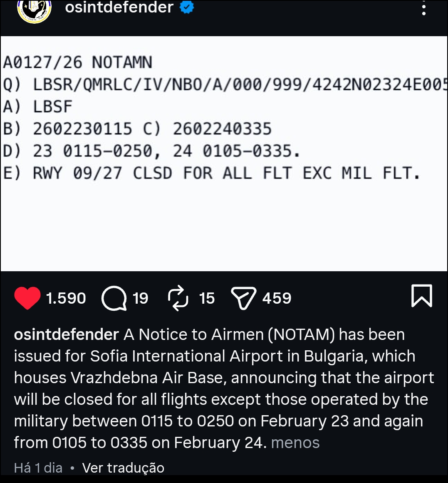Save the post with the bookmark icon
The height and width of the screenshot is (483, 448).
pos(421,296)
